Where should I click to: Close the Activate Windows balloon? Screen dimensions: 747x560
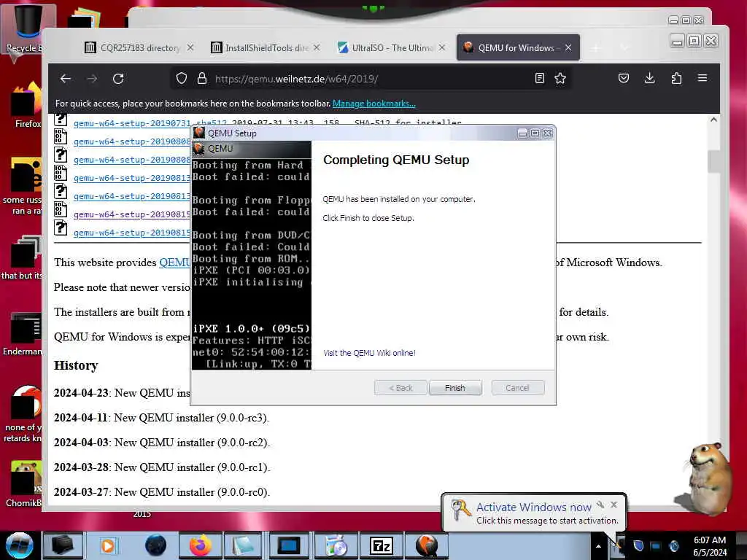coord(614,505)
